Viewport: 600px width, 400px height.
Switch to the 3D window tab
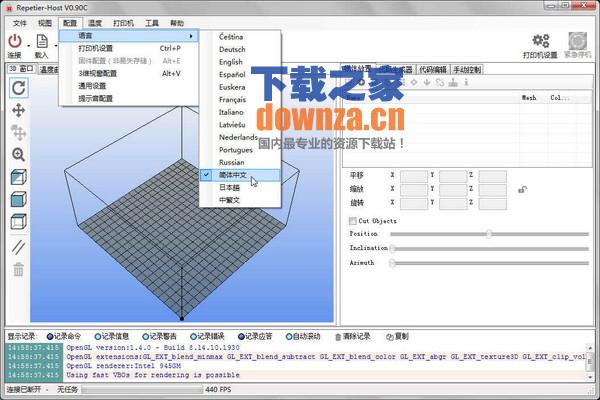tap(21, 69)
